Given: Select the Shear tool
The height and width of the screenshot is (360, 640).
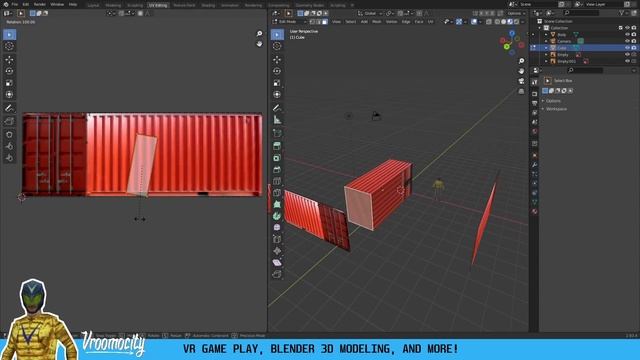Looking at the screenshot, I should (x=277, y=262).
